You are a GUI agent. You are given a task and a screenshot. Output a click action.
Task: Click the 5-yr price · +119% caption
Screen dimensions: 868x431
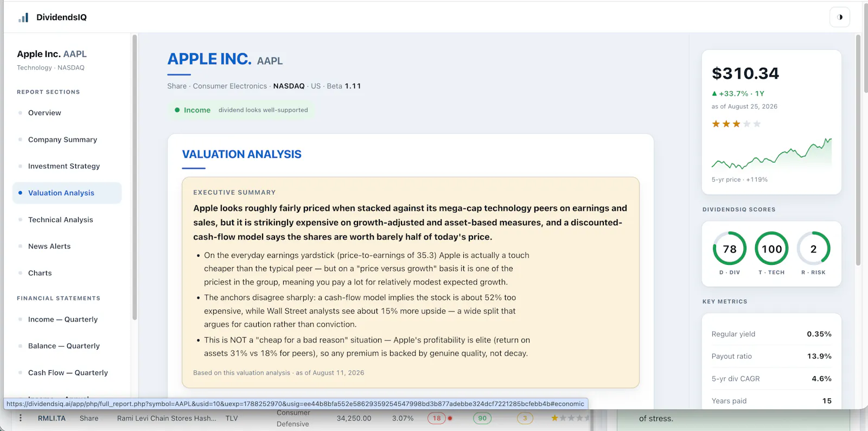click(739, 180)
